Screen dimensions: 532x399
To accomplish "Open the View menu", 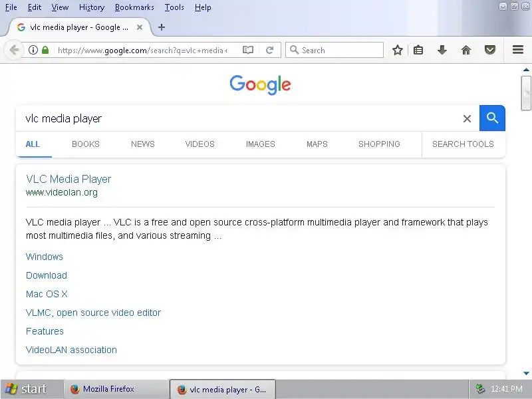I will 60,7.
